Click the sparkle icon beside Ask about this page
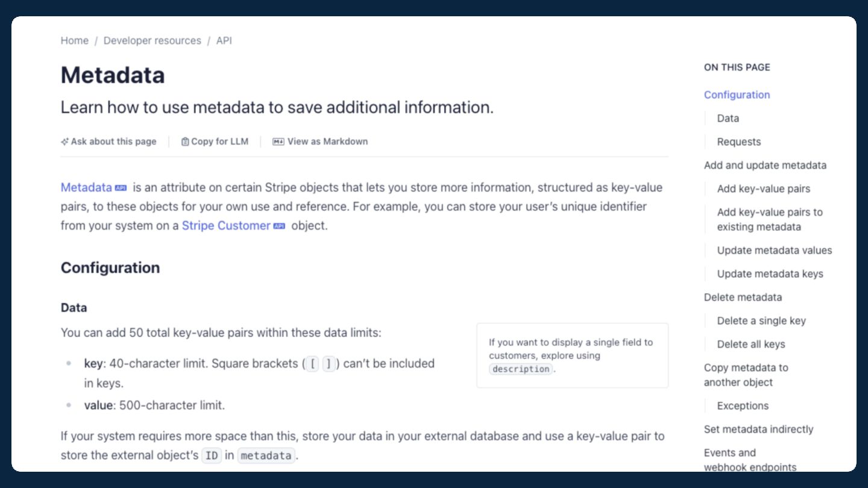The height and width of the screenshot is (488, 868). (x=65, y=142)
